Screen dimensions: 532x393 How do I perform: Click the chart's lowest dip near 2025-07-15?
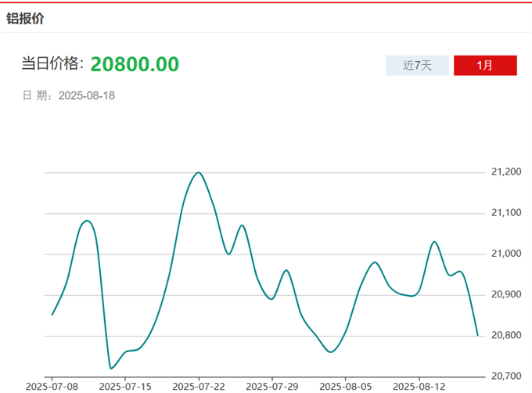(110, 368)
